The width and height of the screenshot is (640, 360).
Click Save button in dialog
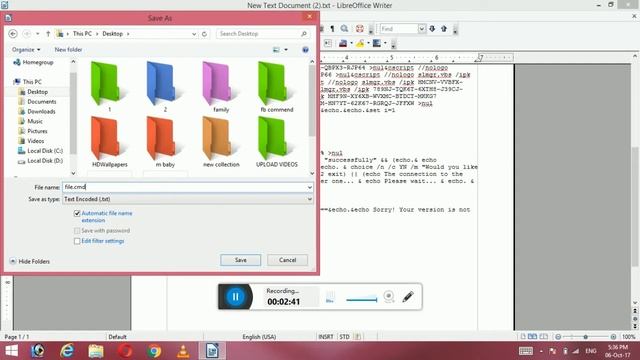tap(240, 260)
